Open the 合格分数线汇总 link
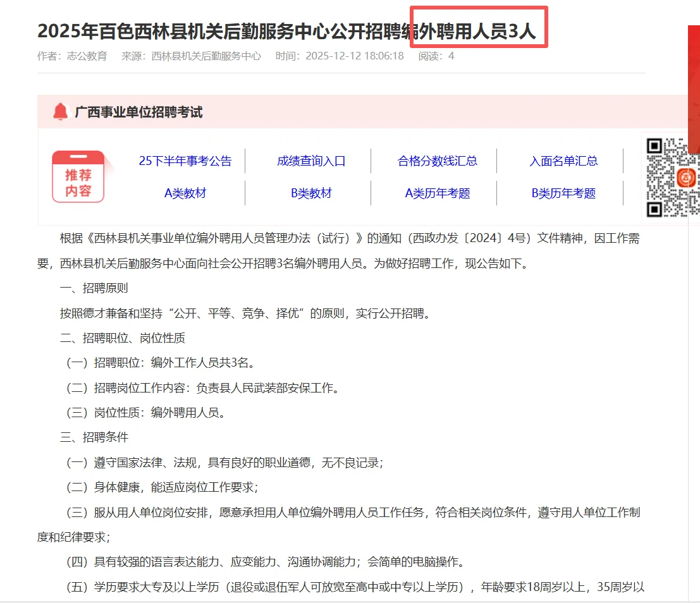 [x=438, y=161]
